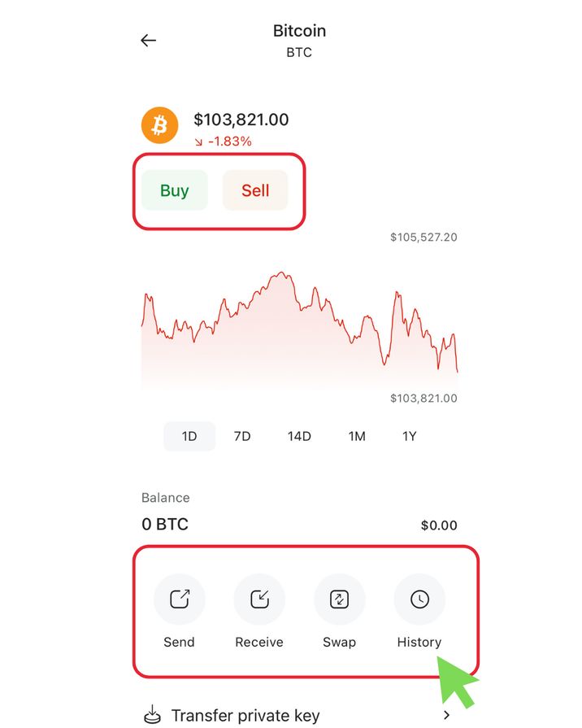Screen dimensions: 582x728
Task: Switch chart to 7D range
Action: tap(242, 436)
